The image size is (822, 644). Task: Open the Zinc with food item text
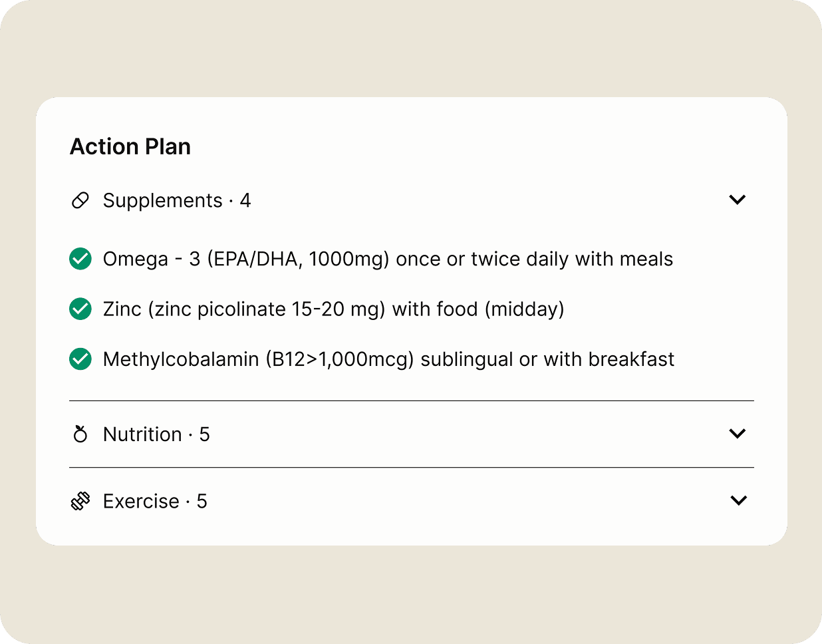coord(333,309)
